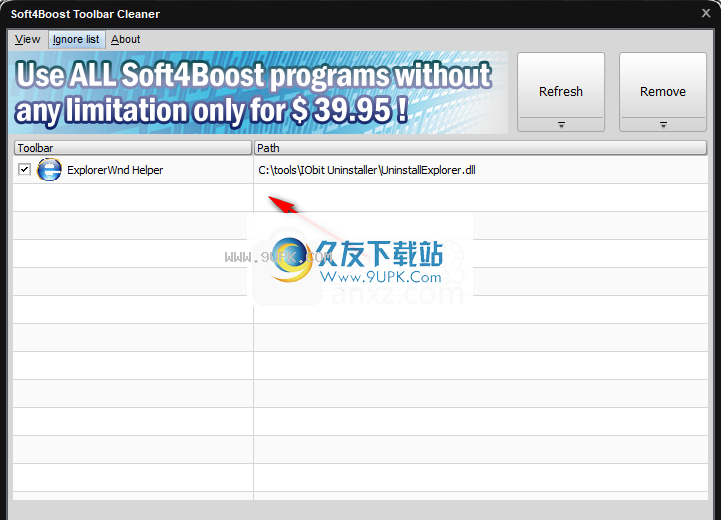Select the ExplorerWnd Helper row text
Image resolution: width=721 pixels, height=520 pixels.
coord(115,170)
